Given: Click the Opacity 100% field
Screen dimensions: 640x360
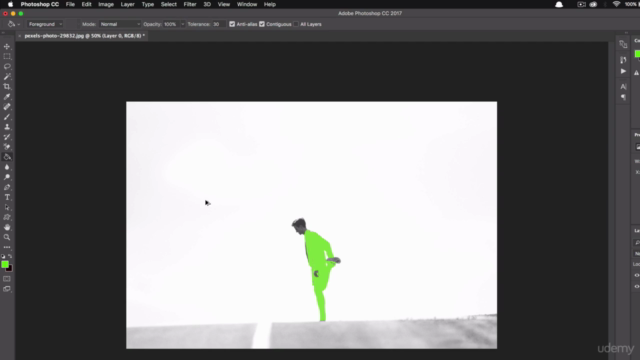Looking at the screenshot, I should click(171, 24).
